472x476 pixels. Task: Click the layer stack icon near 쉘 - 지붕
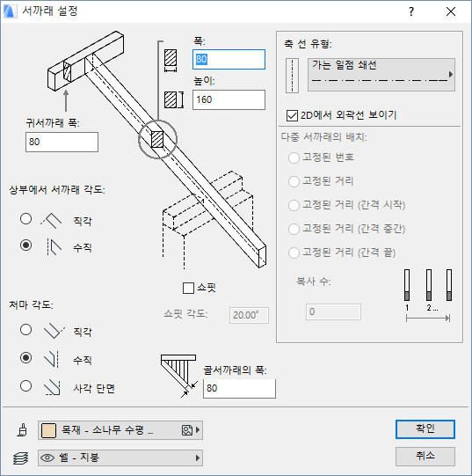(21, 458)
